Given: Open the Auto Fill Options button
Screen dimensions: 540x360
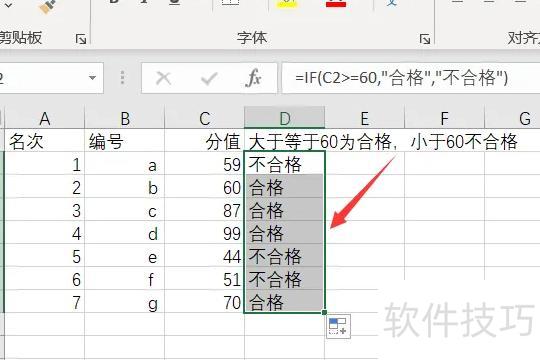Looking at the screenshot, I should (x=338, y=326).
